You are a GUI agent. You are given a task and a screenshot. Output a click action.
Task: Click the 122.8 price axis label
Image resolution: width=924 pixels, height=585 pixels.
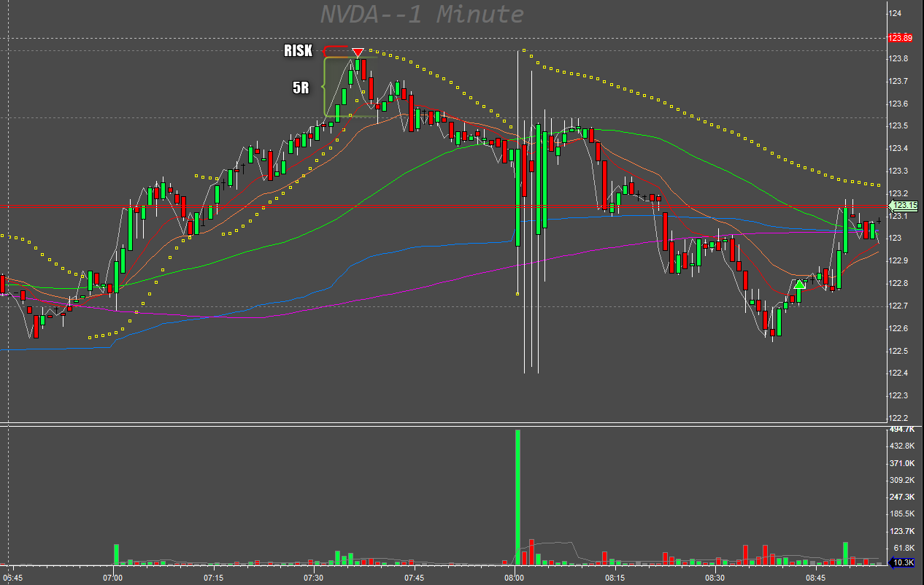898,283
